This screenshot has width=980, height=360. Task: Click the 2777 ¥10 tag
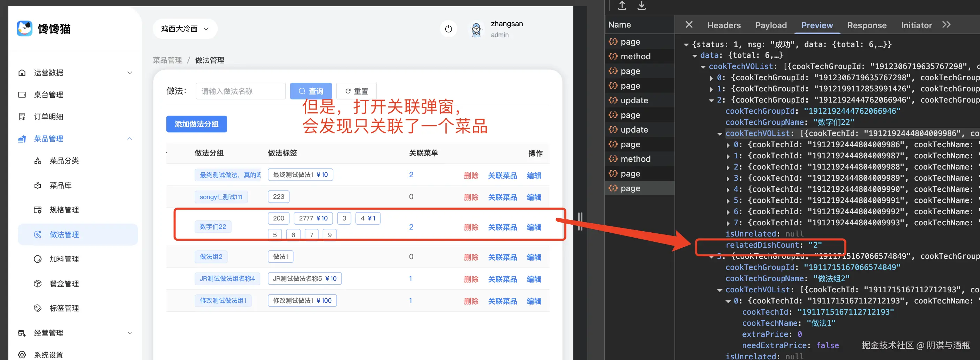pyautogui.click(x=313, y=218)
